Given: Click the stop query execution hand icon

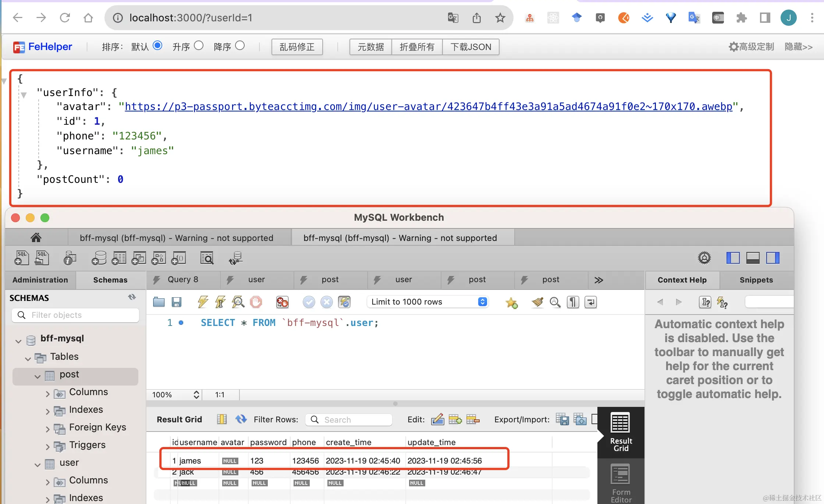Looking at the screenshot, I should point(256,302).
